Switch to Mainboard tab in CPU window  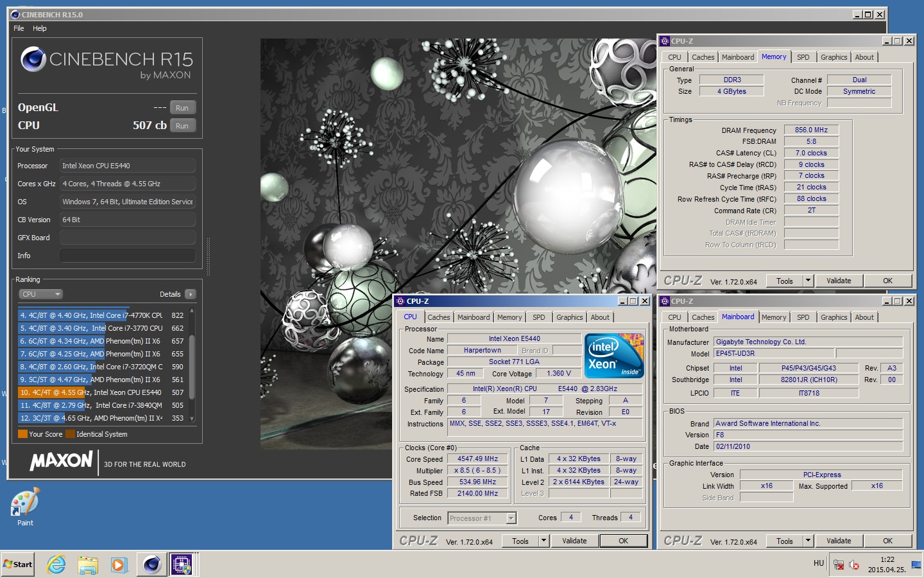tap(474, 317)
